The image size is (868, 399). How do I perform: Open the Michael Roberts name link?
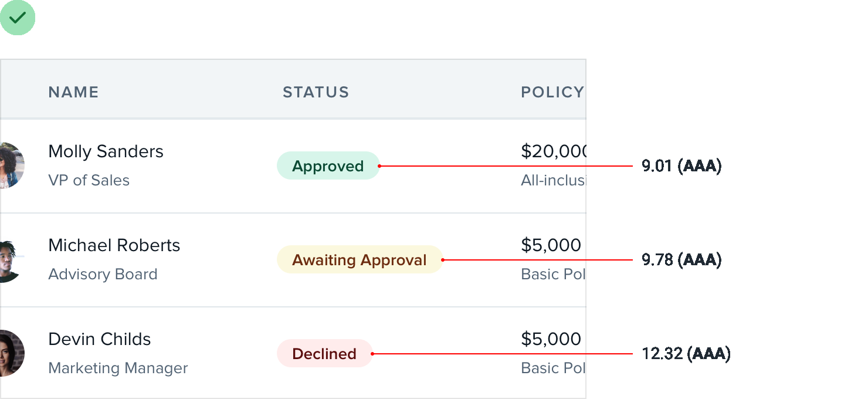coord(114,245)
